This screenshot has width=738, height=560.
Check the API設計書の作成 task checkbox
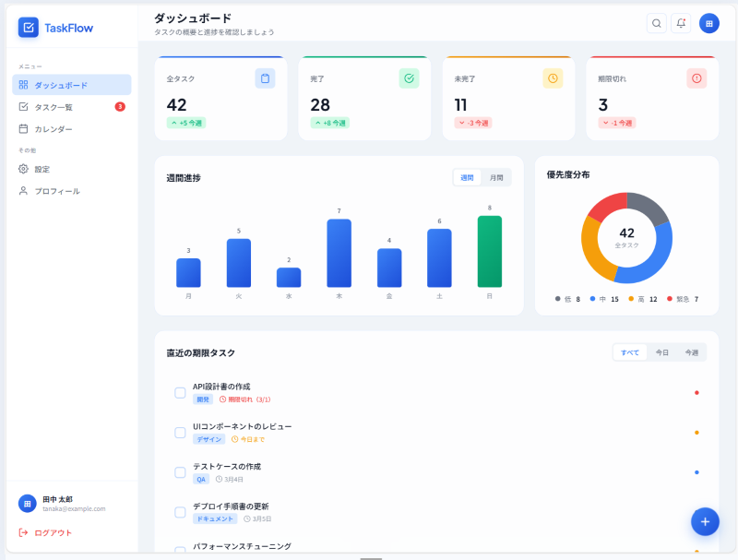pyautogui.click(x=180, y=392)
